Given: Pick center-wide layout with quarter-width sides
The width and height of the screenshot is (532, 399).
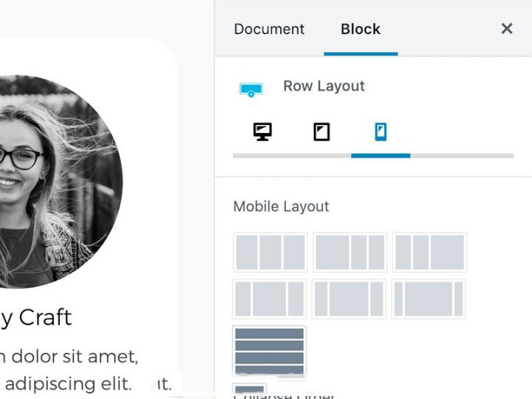Looking at the screenshot, I should 270,299.
